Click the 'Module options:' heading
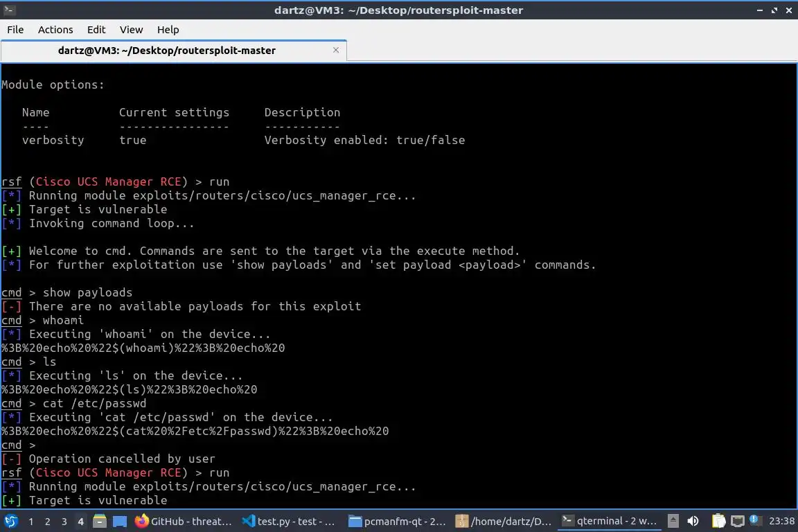798x532 pixels. click(x=53, y=85)
